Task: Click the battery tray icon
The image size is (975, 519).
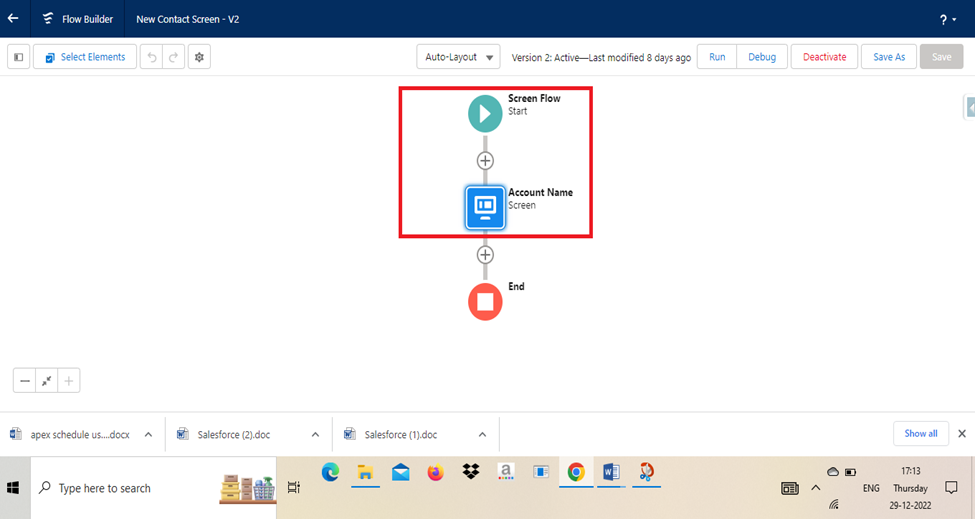Action: pos(851,472)
